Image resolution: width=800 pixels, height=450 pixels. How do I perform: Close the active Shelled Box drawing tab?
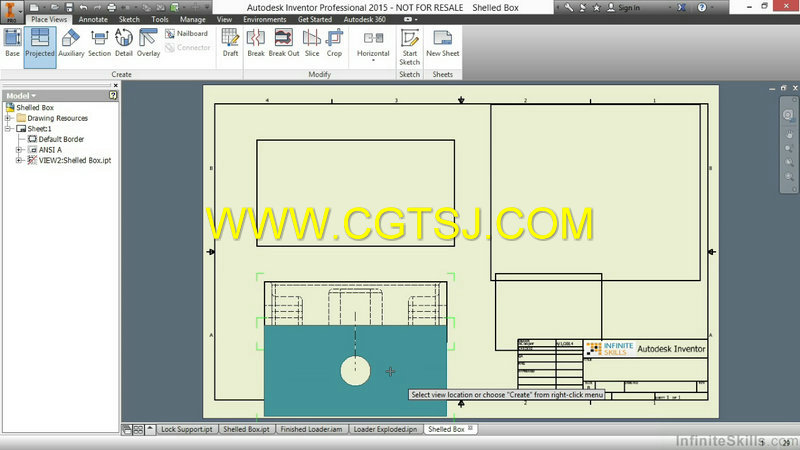470,428
